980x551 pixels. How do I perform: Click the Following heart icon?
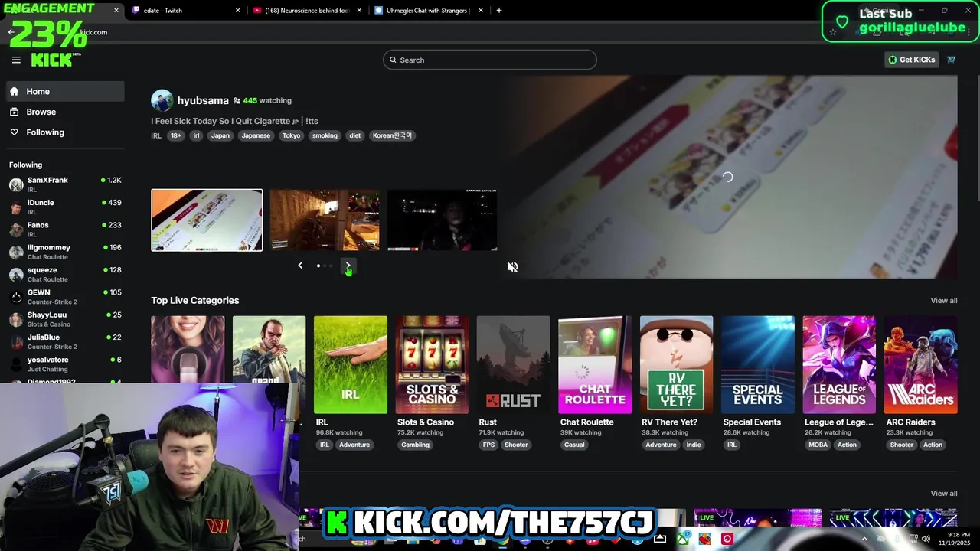15,132
